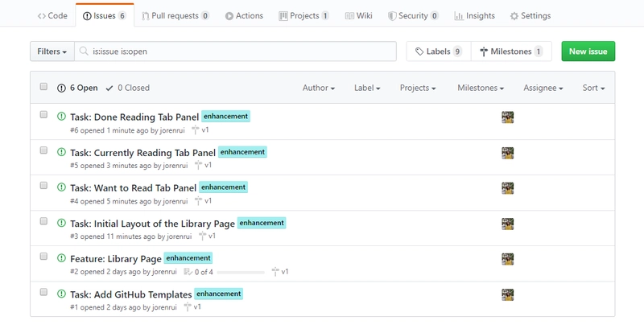The height and width of the screenshot is (333, 644).
Task: Open the Insights tab
Action: pos(474,15)
